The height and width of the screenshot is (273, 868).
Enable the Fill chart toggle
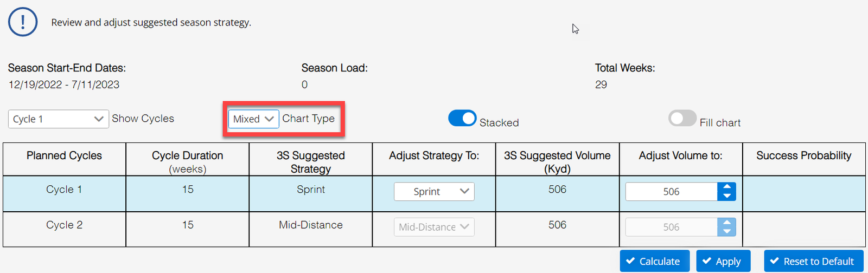682,118
